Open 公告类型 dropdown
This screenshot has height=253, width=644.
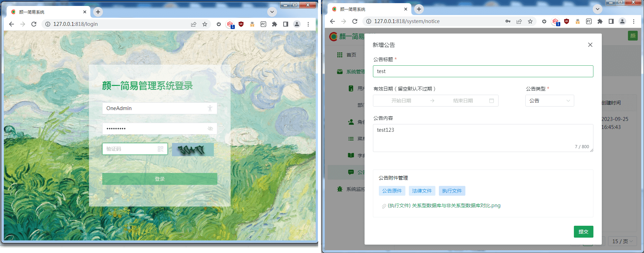(x=550, y=101)
